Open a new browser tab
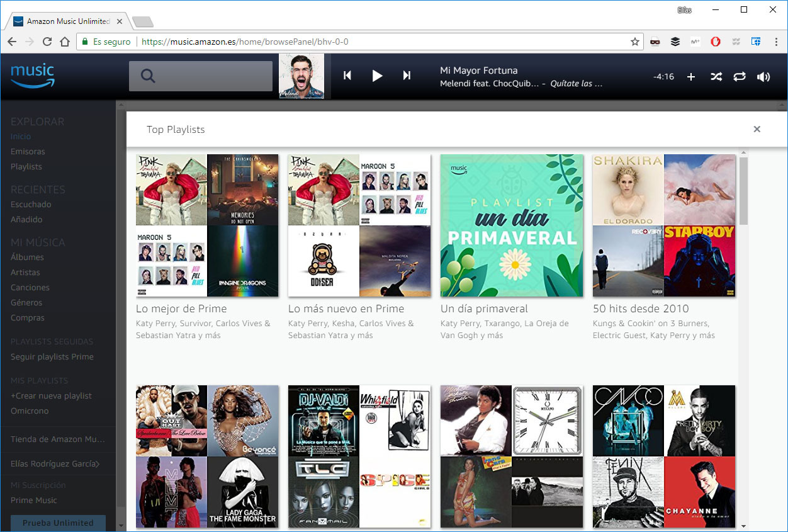The width and height of the screenshot is (788, 532). pos(143,22)
